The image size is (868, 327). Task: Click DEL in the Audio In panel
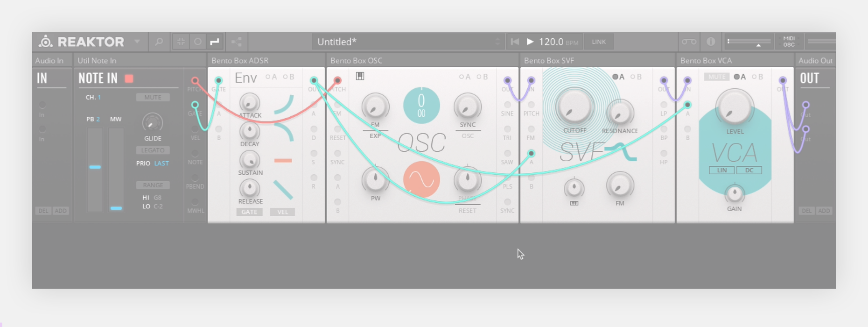click(43, 211)
